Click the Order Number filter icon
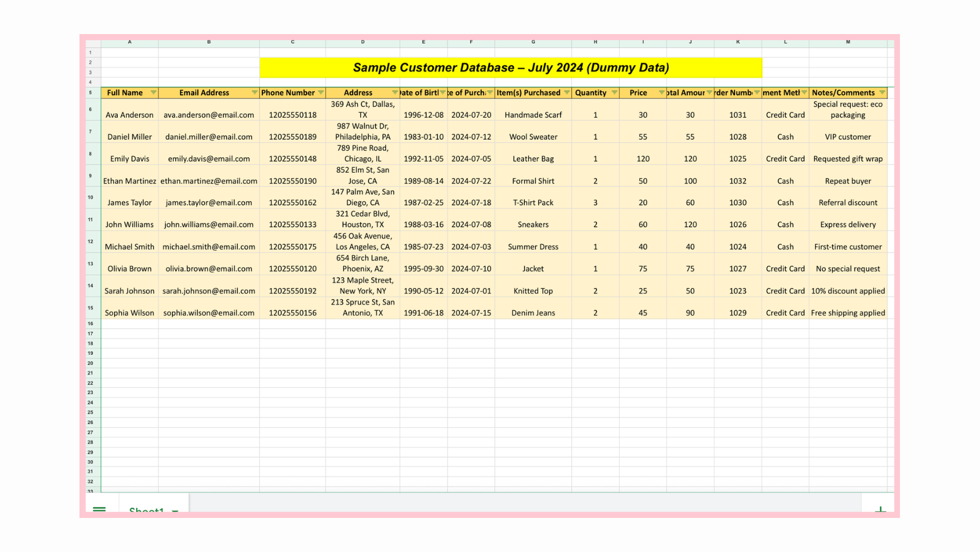This screenshot has height=552, width=980. pos(757,93)
